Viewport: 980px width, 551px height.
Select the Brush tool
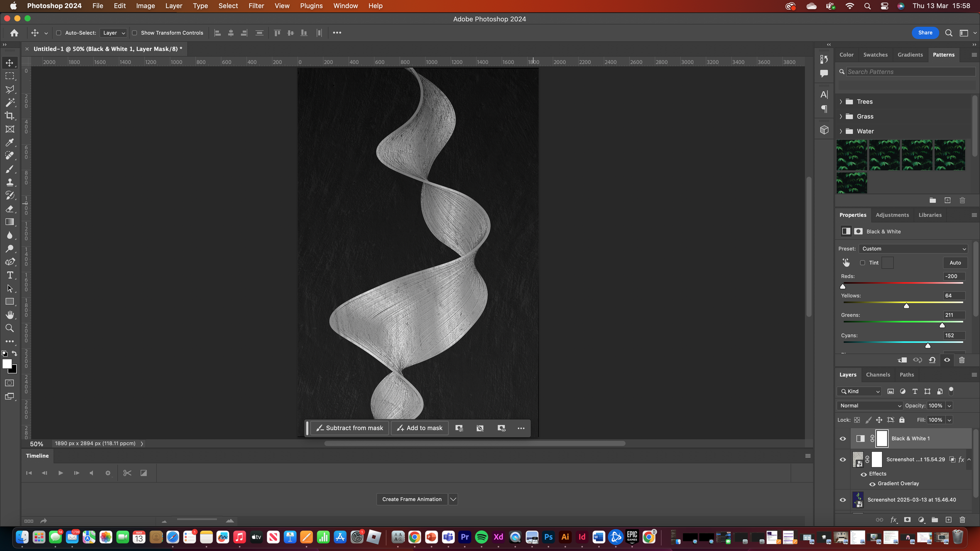click(x=10, y=169)
